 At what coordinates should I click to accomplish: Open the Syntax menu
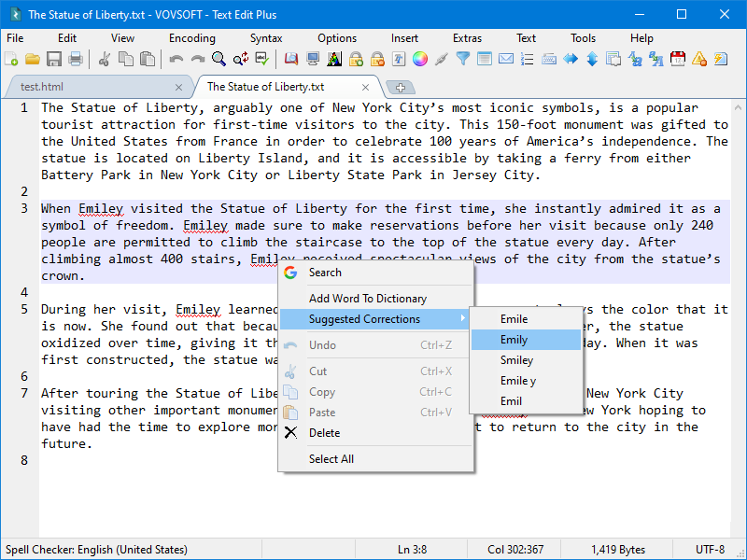coord(266,38)
